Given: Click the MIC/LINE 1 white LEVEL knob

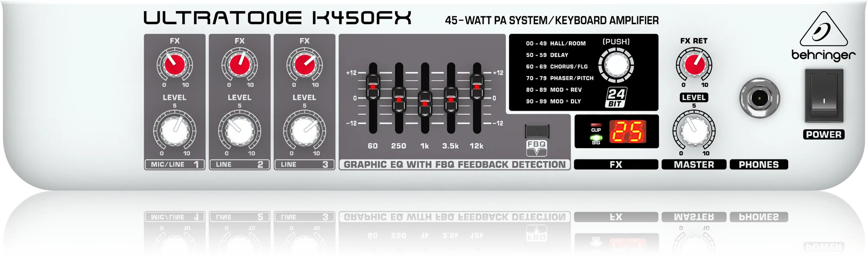Looking at the screenshot, I should click(x=174, y=130).
